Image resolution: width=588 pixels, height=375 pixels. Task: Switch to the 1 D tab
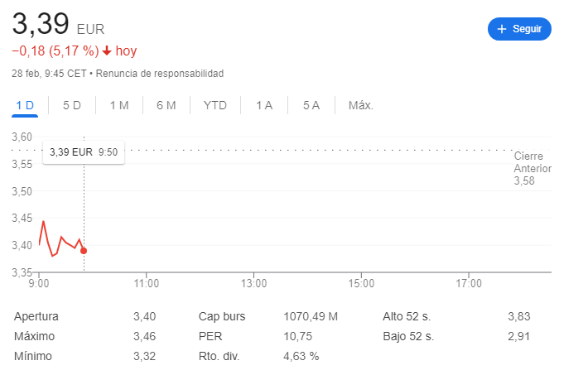point(25,105)
